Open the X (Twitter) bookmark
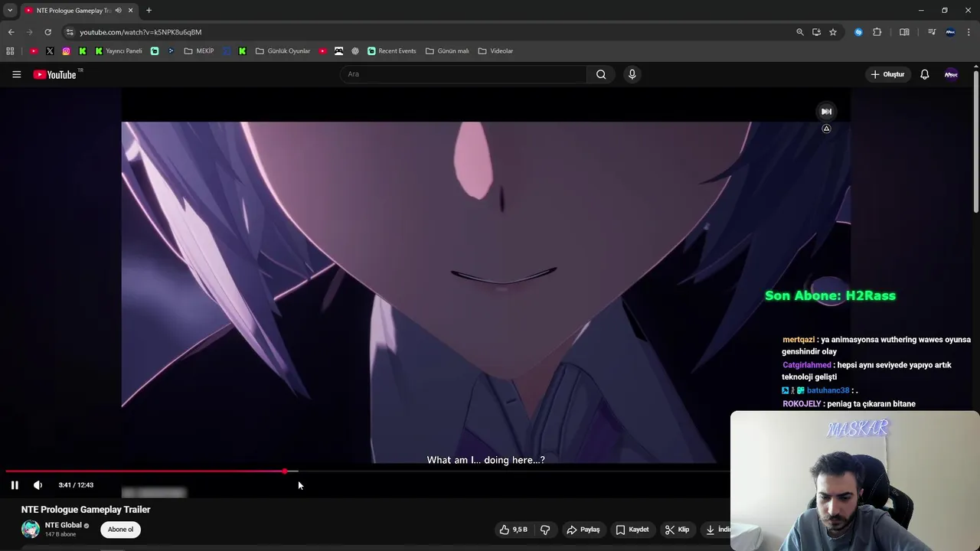980x551 pixels. point(50,51)
